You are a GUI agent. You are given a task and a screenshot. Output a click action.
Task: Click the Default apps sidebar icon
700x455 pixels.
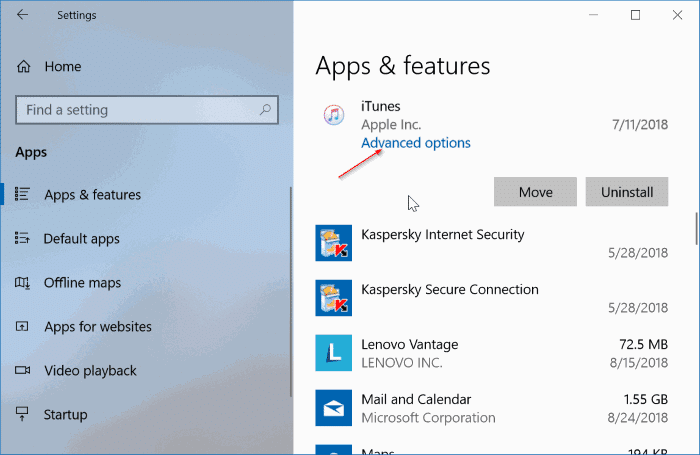coord(22,238)
